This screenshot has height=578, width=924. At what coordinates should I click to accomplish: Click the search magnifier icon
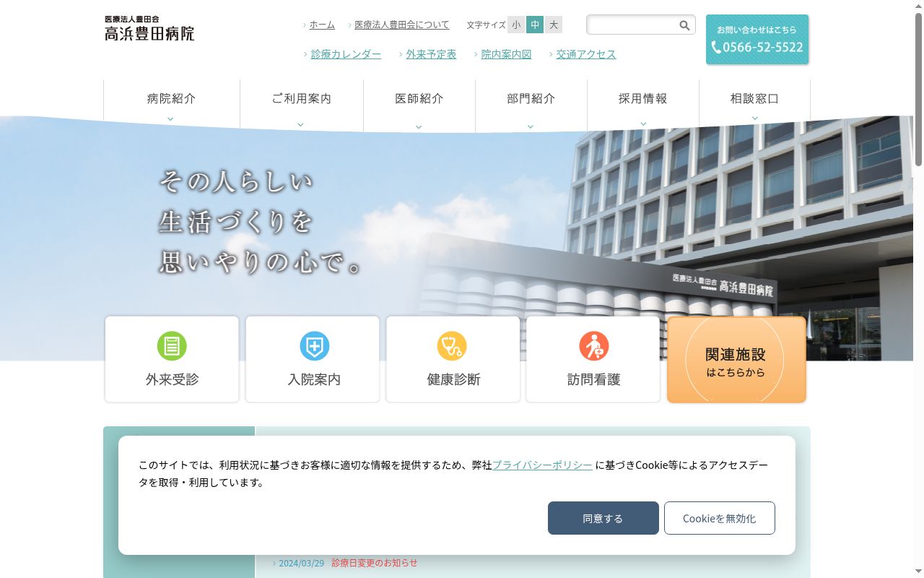coord(684,25)
